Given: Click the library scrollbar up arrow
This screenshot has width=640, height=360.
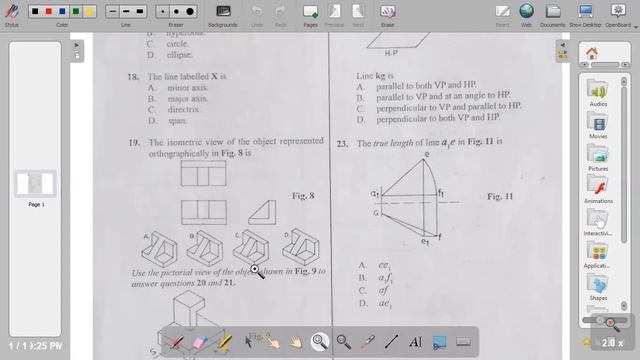Looking at the screenshot, I should click(x=624, y=82).
